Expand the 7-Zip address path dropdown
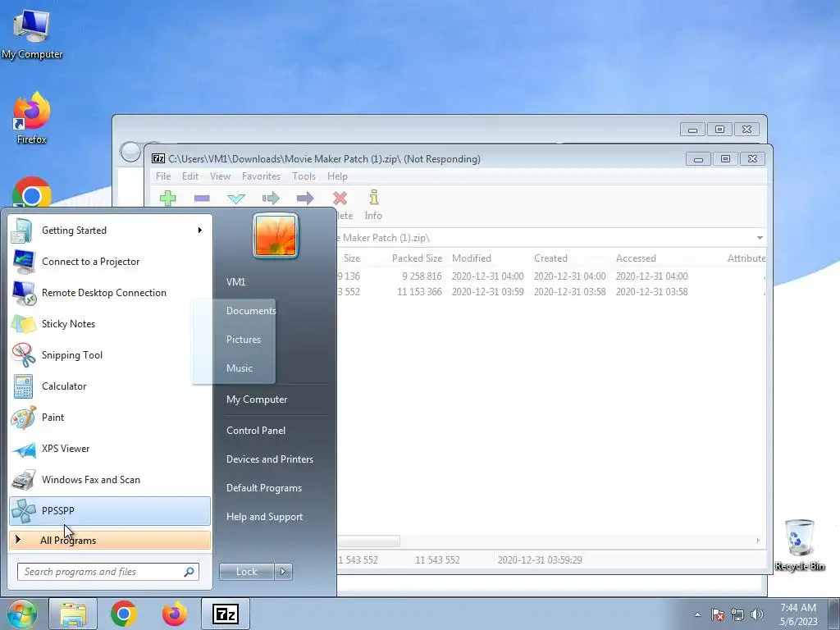The width and height of the screenshot is (840, 630). pyautogui.click(x=760, y=238)
